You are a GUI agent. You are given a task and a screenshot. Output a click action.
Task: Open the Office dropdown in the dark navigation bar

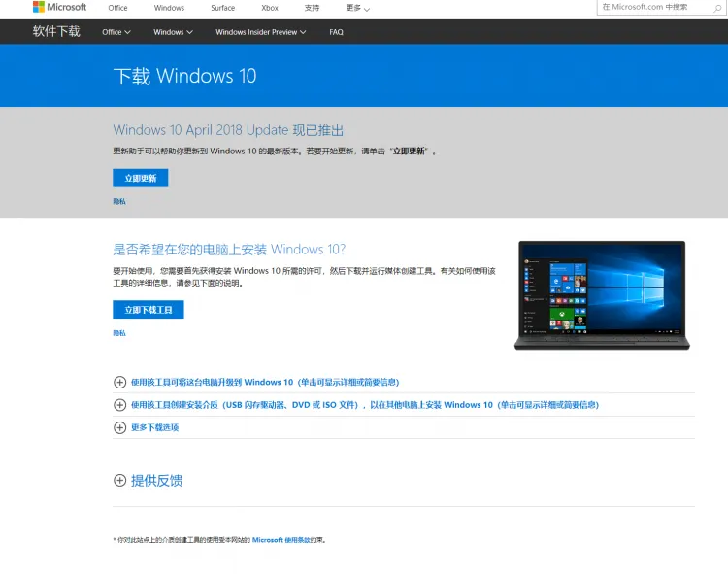tap(116, 32)
